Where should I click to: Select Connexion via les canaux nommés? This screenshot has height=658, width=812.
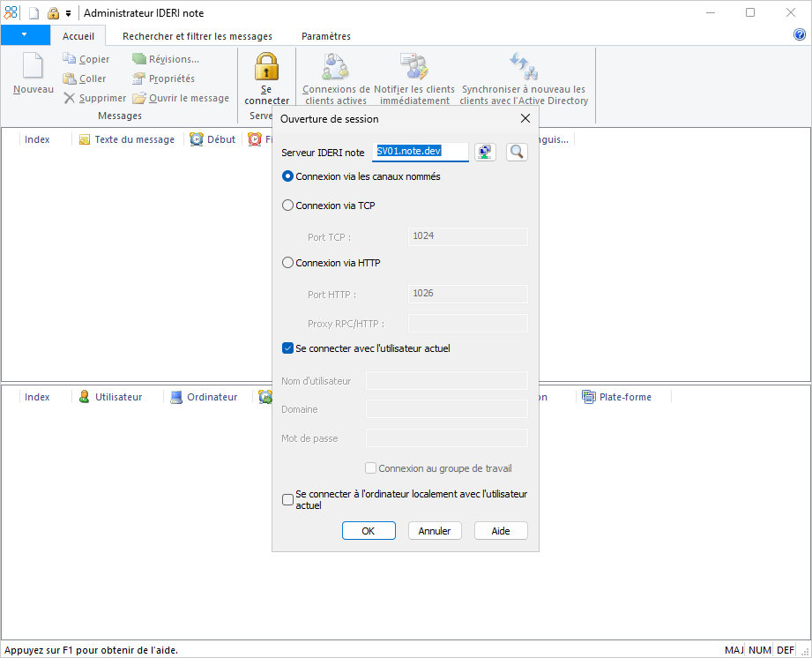tap(287, 176)
